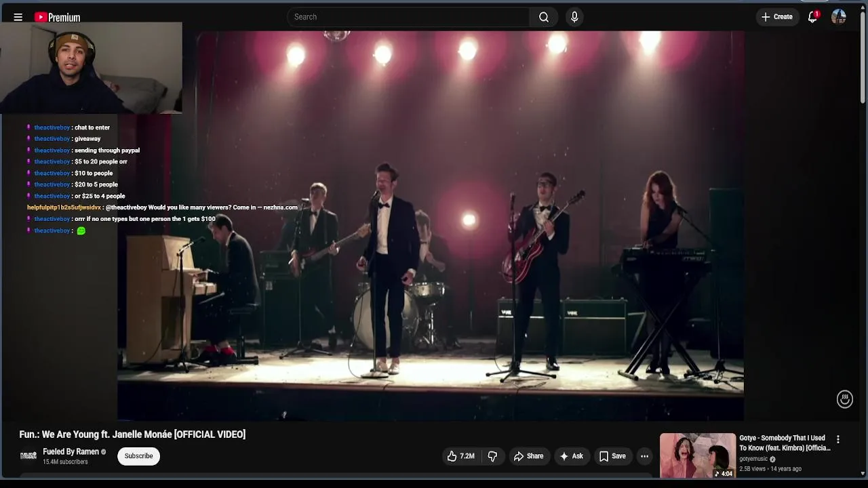Click chat message 'giveaway'
Image resolution: width=868 pixels, height=488 pixels.
pyautogui.click(x=87, y=139)
